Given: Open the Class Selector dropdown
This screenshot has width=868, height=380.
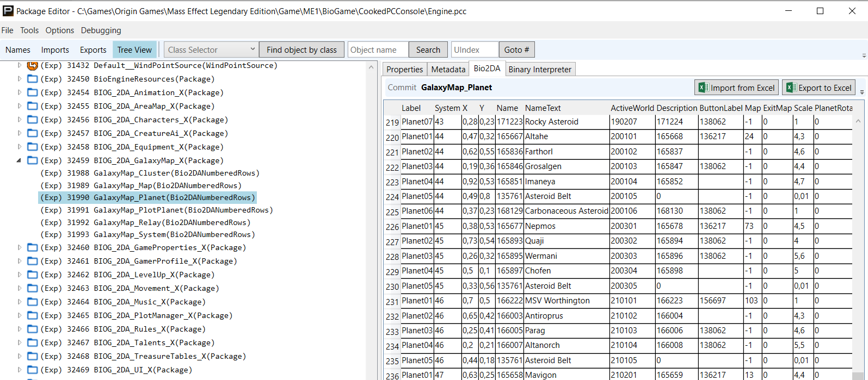Looking at the screenshot, I should click(211, 49).
